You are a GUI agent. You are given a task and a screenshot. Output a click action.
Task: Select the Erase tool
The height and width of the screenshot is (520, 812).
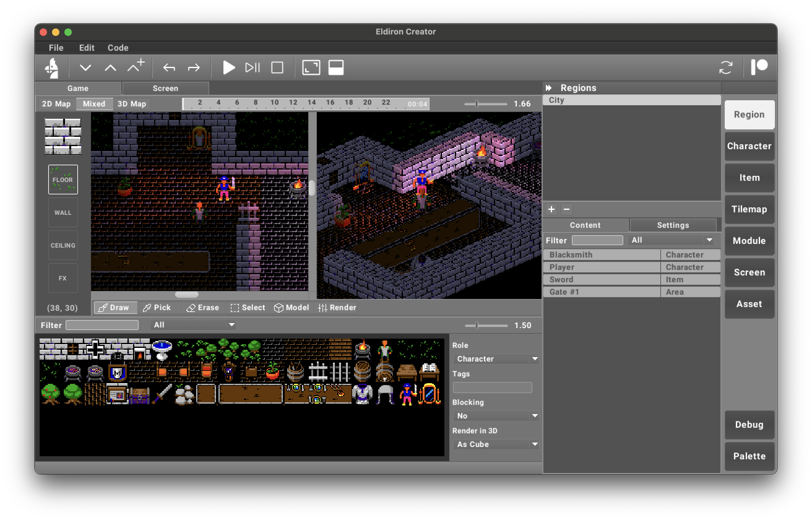(203, 308)
